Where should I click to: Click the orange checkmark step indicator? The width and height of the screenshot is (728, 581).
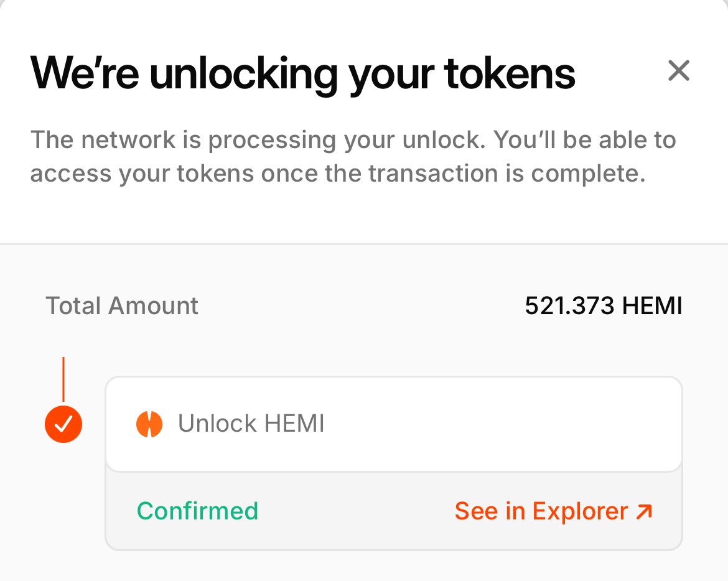(63, 424)
